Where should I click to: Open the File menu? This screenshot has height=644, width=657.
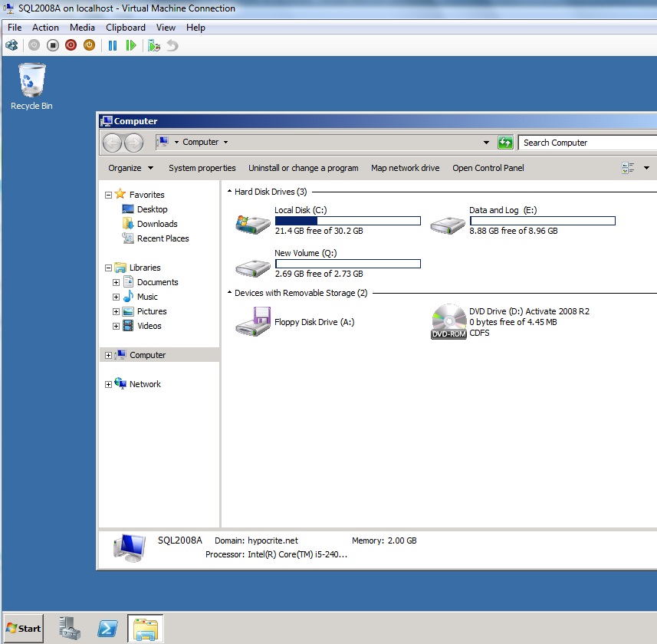(x=15, y=28)
